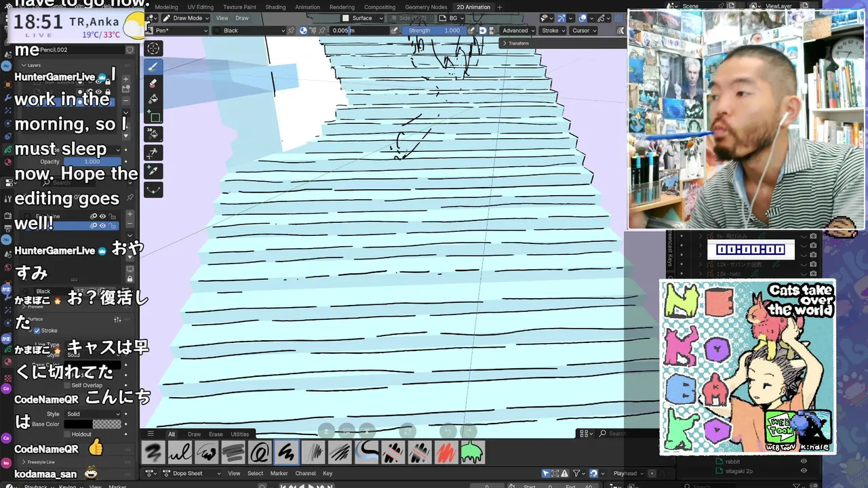Select the Cursor tool in viewport toolbar
The width and height of the screenshot is (868, 488).
click(153, 48)
